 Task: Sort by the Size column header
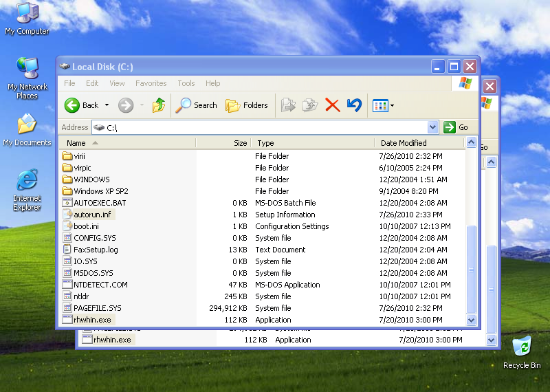tap(223, 143)
